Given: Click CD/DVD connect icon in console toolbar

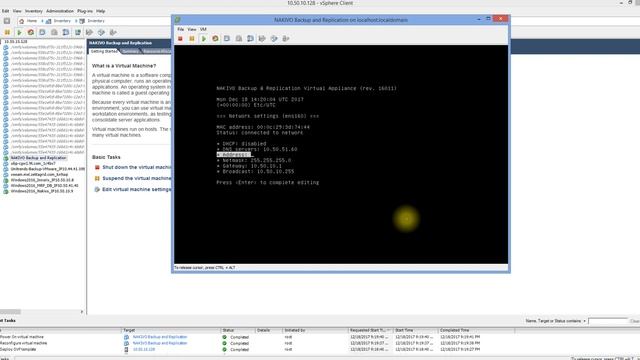Looking at the screenshot, I should [274, 39].
